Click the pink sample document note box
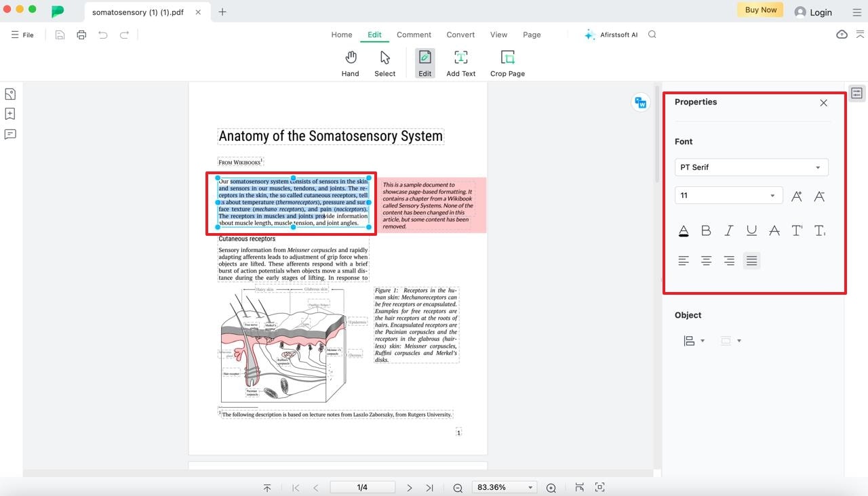The image size is (868, 496). tap(431, 205)
